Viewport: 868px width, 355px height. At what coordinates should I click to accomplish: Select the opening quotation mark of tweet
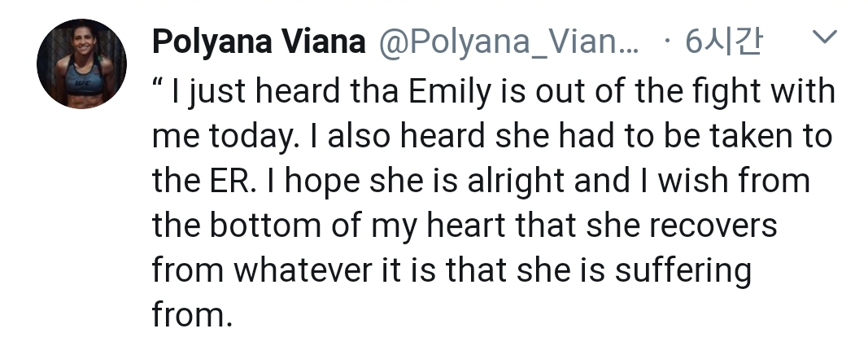157,82
